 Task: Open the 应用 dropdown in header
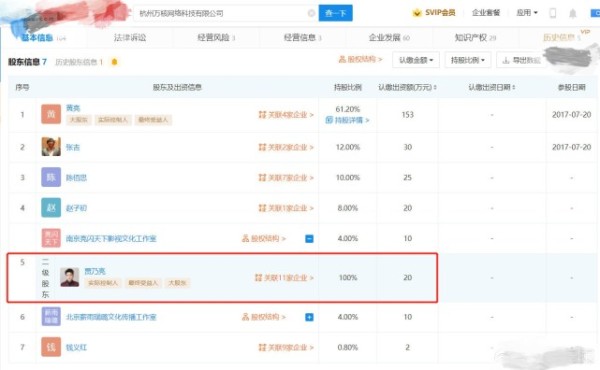pos(527,13)
